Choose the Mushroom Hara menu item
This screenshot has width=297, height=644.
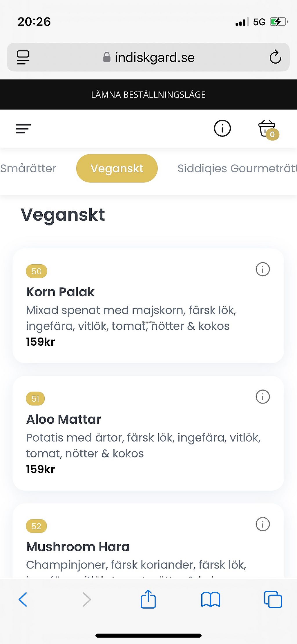tap(78, 547)
